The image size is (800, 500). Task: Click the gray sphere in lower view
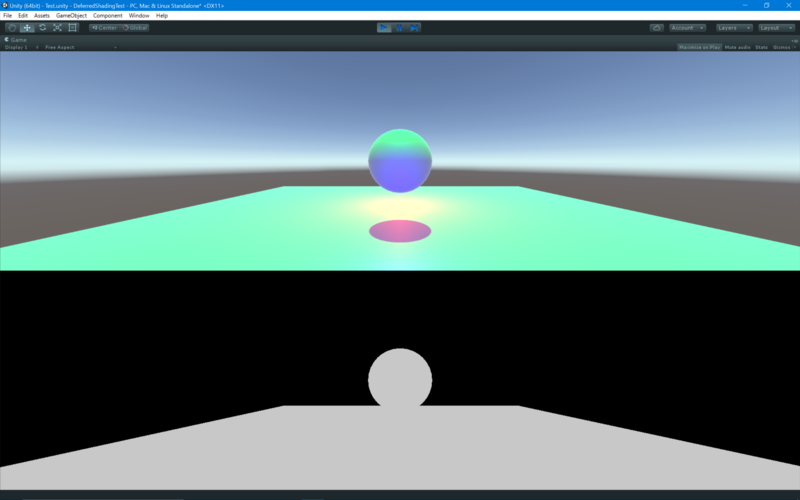pyautogui.click(x=400, y=379)
